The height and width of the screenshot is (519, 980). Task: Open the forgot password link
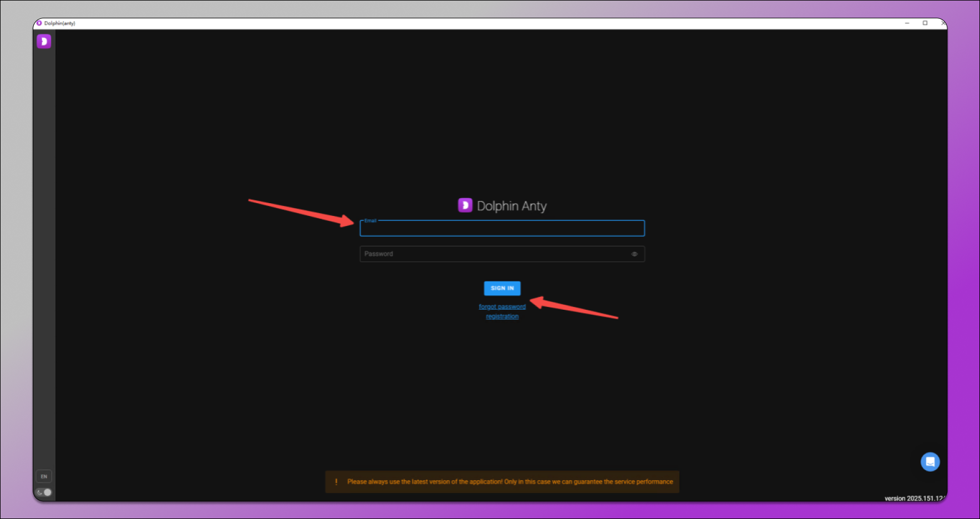[x=502, y=306]
